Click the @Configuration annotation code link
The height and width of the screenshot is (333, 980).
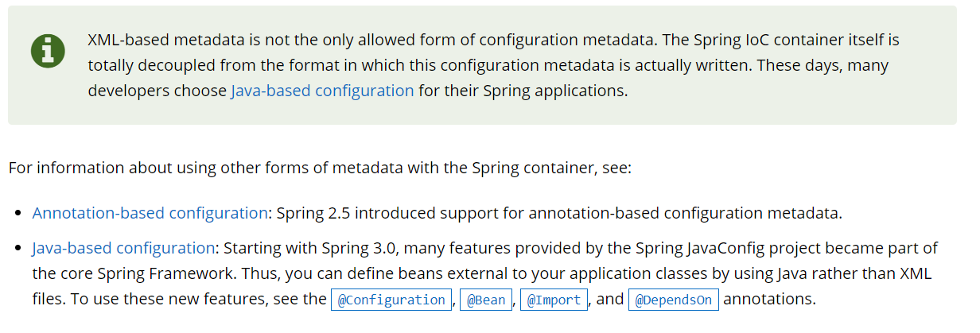point(391,300)
